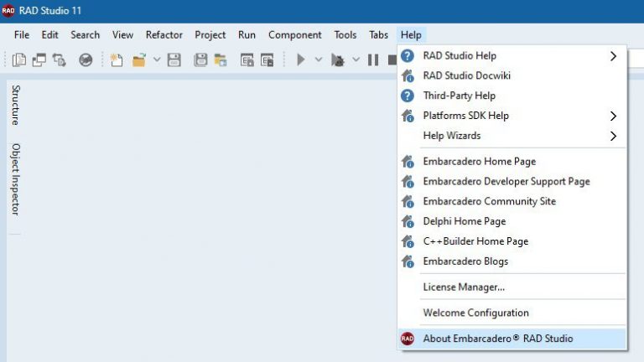This screenshot has height=362, width=644.
Task: Open the Project menu
Action: point(210,35)
